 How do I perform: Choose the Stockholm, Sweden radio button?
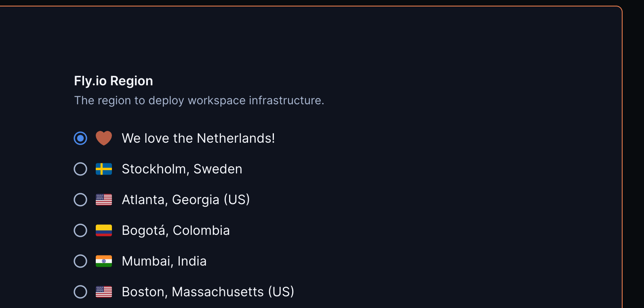pyautogui.click(x=80, y=169)
